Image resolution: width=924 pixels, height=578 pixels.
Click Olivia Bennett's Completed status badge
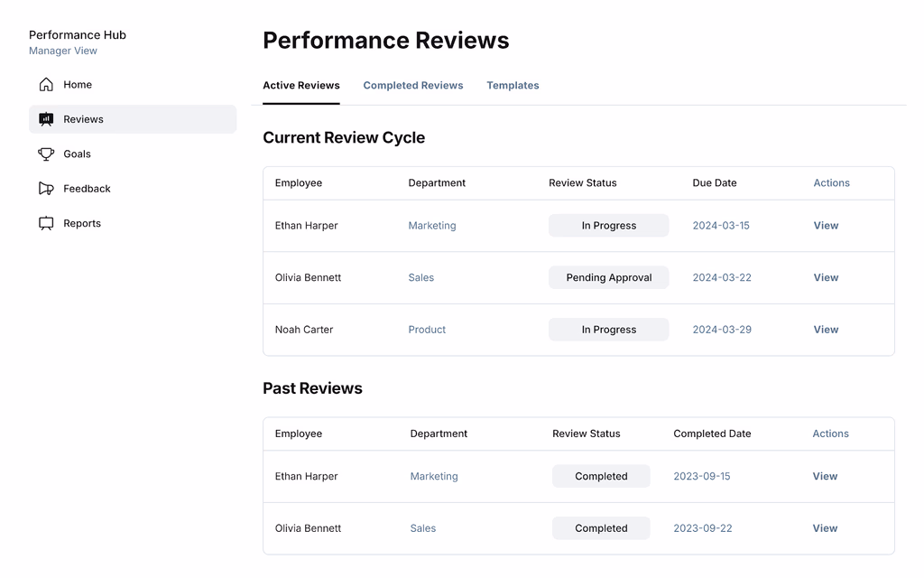tap(601, 527)
